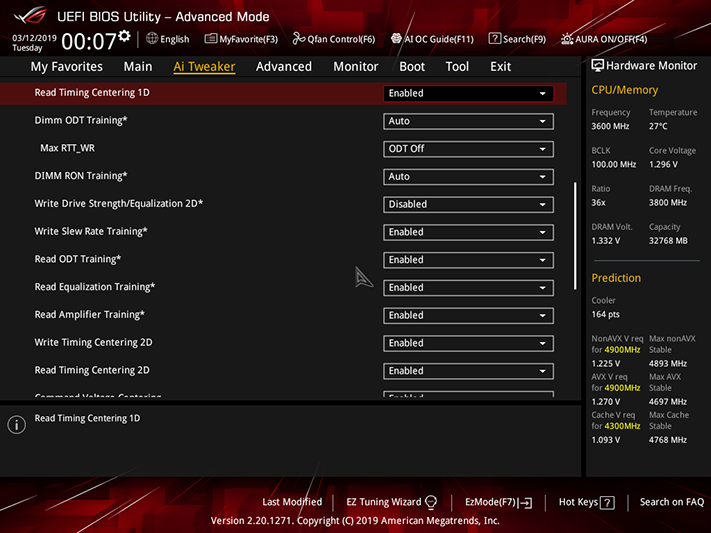Open Write Drive Strength/Equalization 2D dropdown
Screen dimensions: 711x533
(468, 204)
